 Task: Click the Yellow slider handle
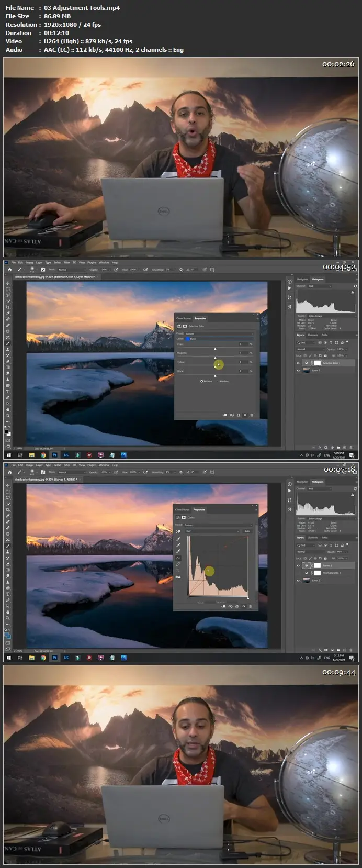(215, 366)
